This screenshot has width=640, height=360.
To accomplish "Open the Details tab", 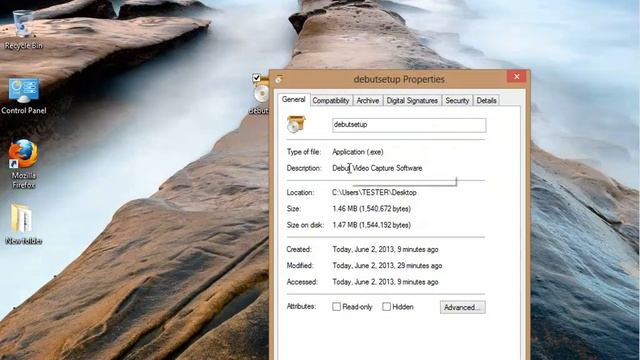I will 487,100.
